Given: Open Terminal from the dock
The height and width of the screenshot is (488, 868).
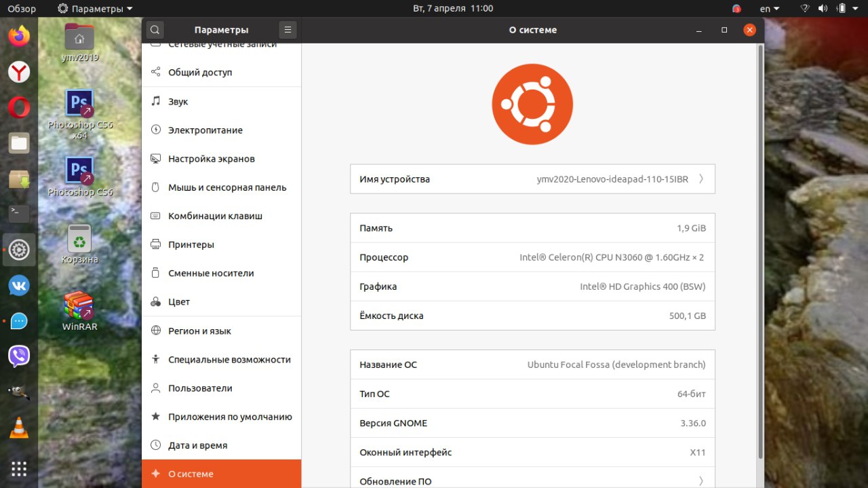Looking at the screenshot, I should pos(19,214).
